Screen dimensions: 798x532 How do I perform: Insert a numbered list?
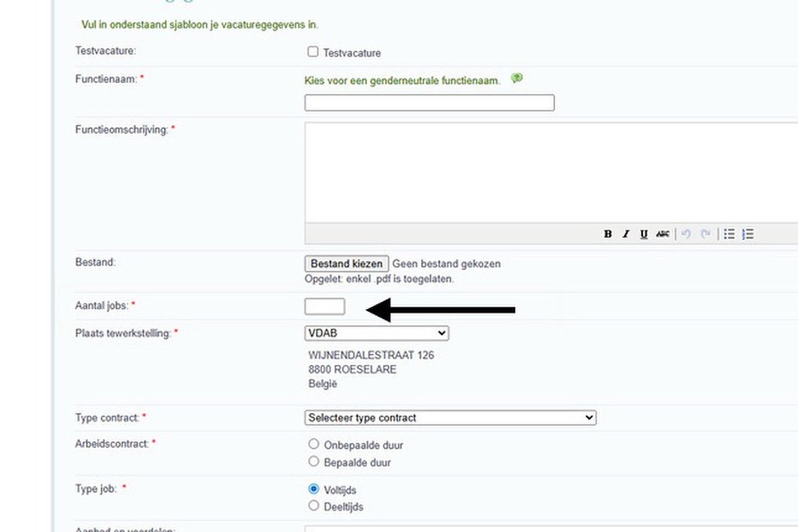click(x=748, y=234)
